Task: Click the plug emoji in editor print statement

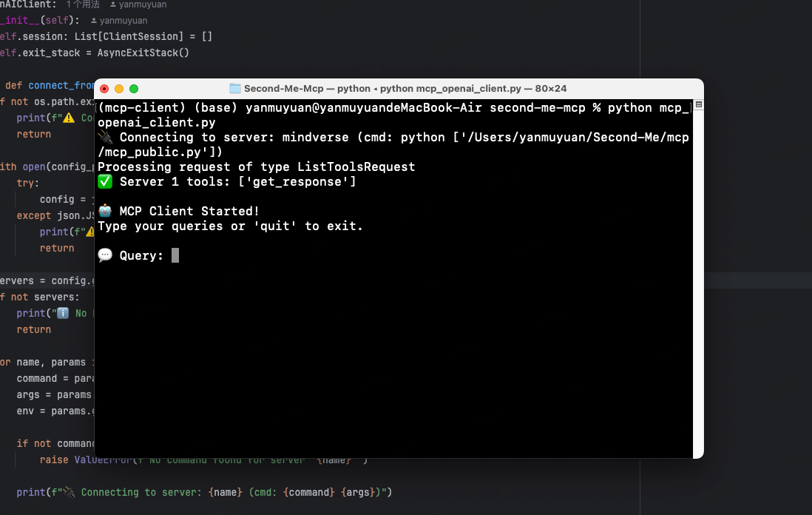Action: [69, 492]
